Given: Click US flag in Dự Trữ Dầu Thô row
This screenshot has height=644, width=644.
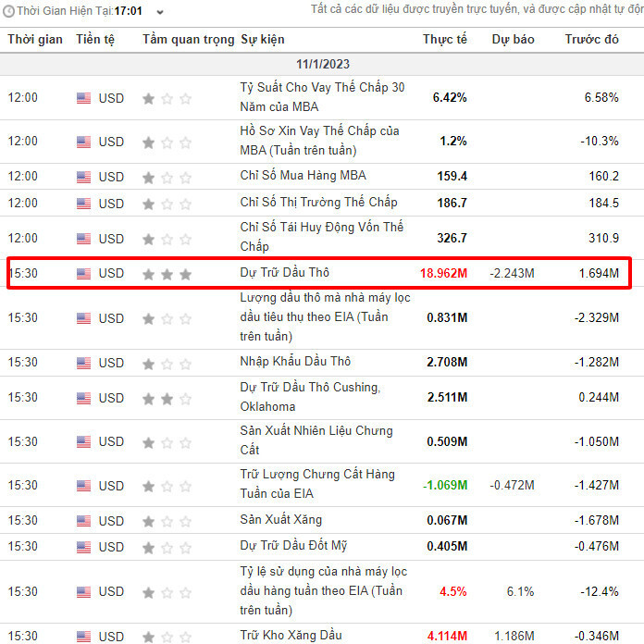Looking at the screenshot, I should (84, 274).
